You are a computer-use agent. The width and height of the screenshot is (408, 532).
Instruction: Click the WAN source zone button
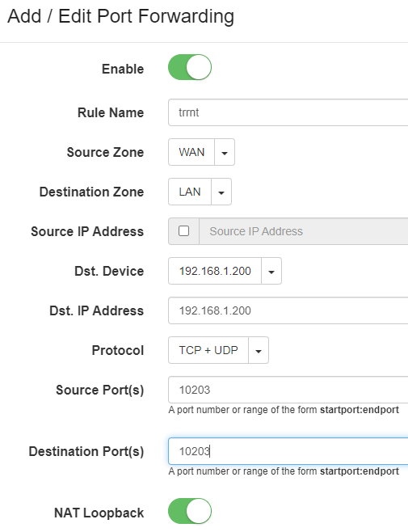pos(191,152)
